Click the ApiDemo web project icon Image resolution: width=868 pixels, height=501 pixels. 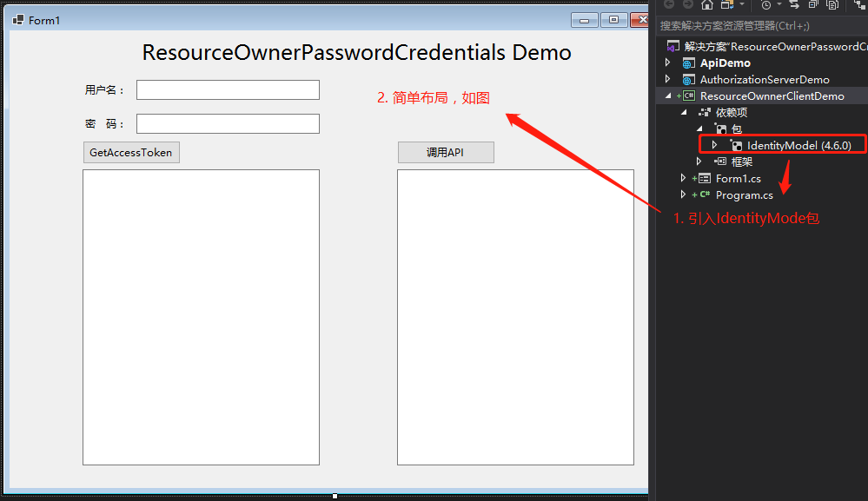pyautogui.click(x=689, y=63)
